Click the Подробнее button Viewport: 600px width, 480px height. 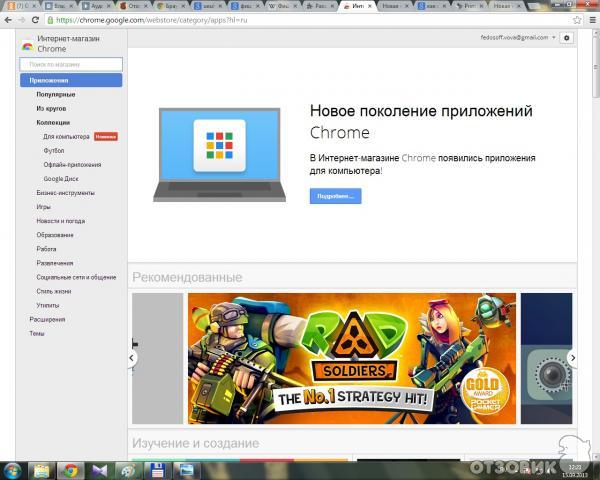pyautogui.click(x=335, y=196)
